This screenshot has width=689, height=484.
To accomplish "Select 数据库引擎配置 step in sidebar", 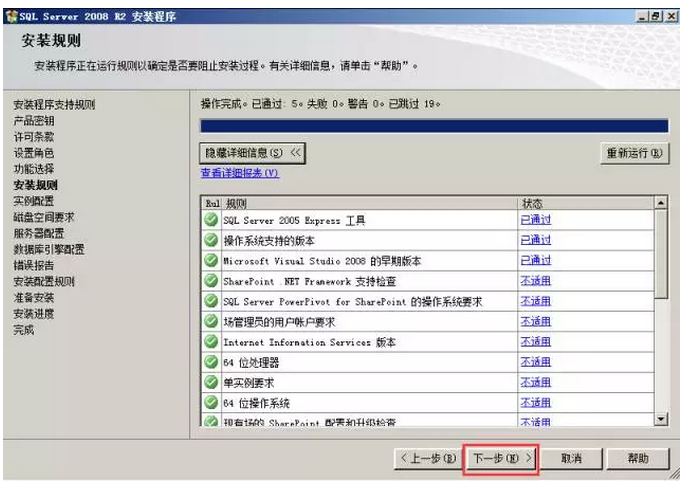I will pos(49,249).
